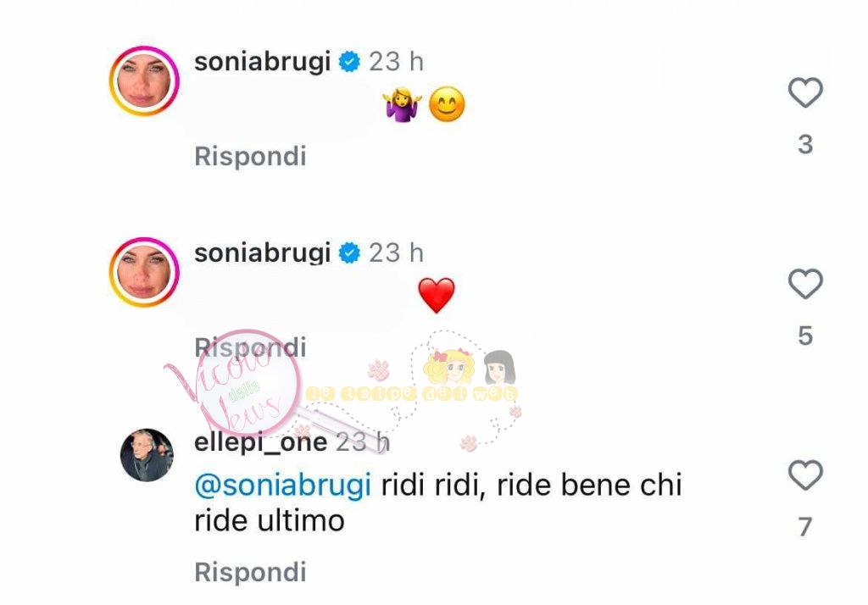Click the smiling face emoji

(447, 104)
